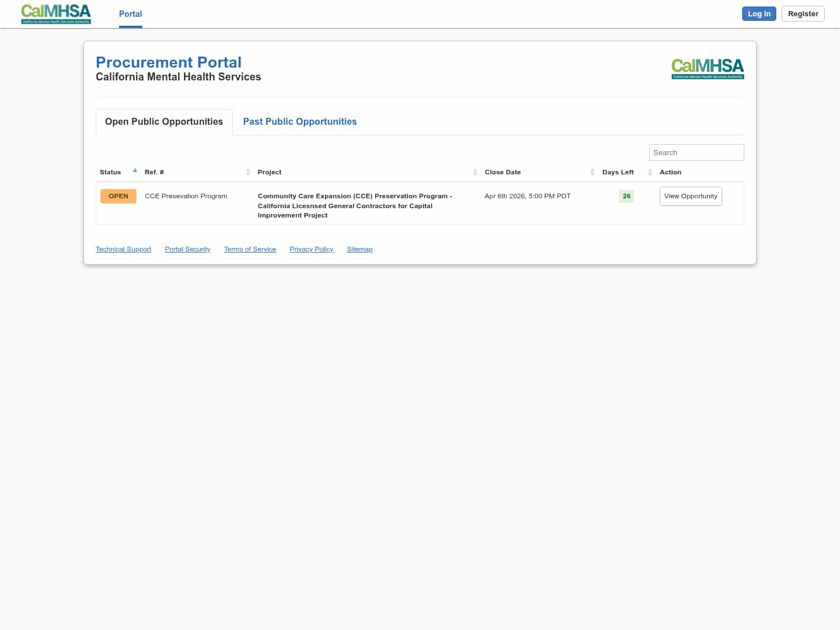Click the CalMHSA logo in the top navbar
Viewport: 840px width, 630px height.
[55, 14]
